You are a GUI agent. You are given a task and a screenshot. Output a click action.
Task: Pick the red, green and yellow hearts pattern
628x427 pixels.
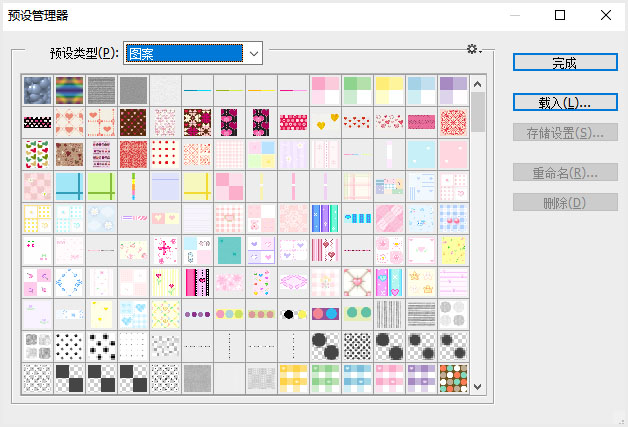tap(37, 155)
